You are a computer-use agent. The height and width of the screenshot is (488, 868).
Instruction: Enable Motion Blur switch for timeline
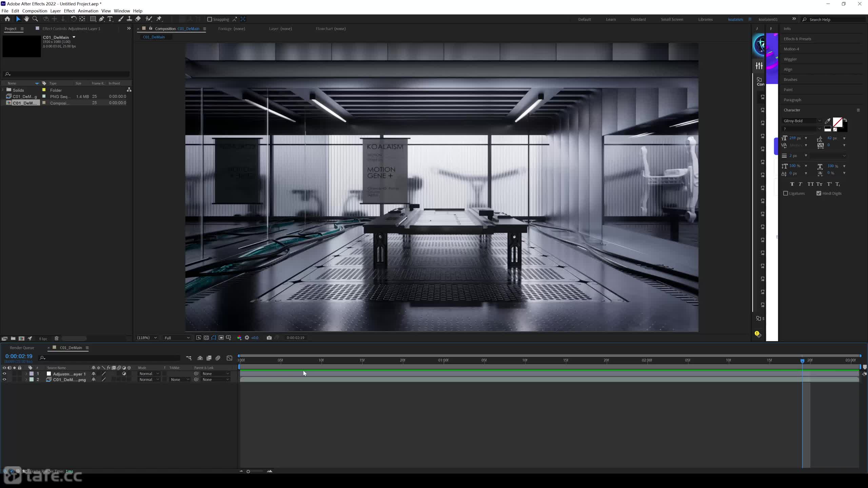pyautogui.click(x=218, y=358)
